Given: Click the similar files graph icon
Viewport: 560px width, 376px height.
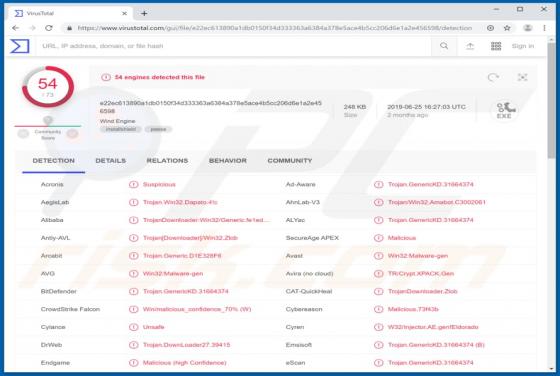Looking at the screenshot, I should click(522, 77).
